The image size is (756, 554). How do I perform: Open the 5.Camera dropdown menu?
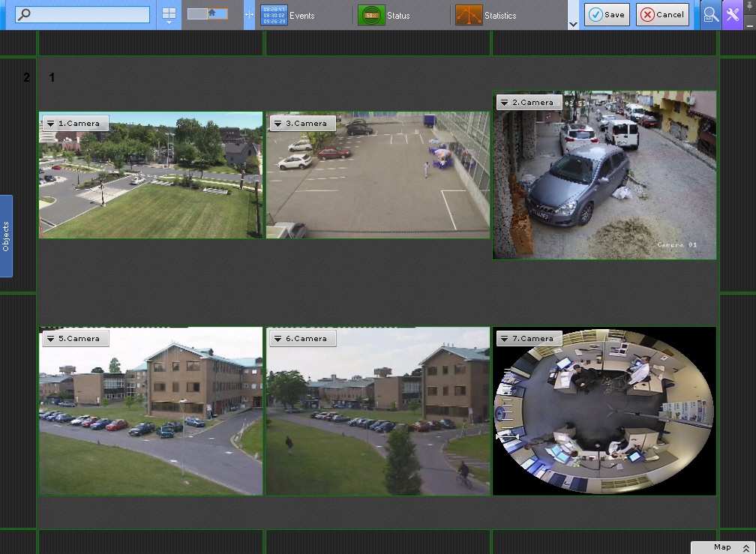tap(50, 339)
